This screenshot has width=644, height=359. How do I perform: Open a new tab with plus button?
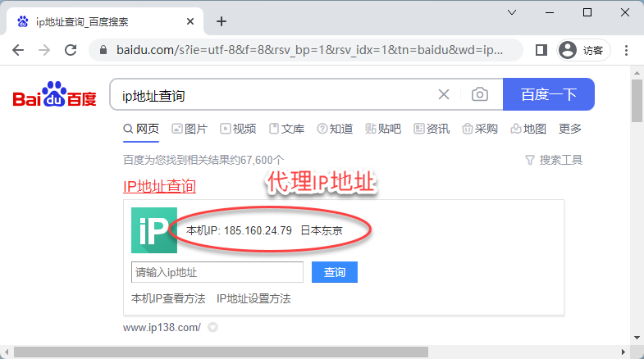tap(222, 21)
